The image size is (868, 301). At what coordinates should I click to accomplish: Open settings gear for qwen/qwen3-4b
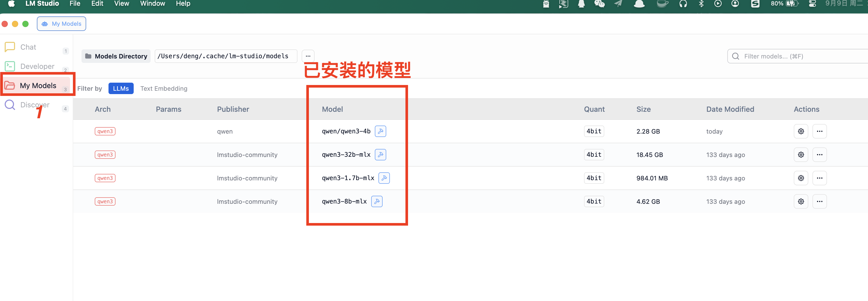pos(801,131)
